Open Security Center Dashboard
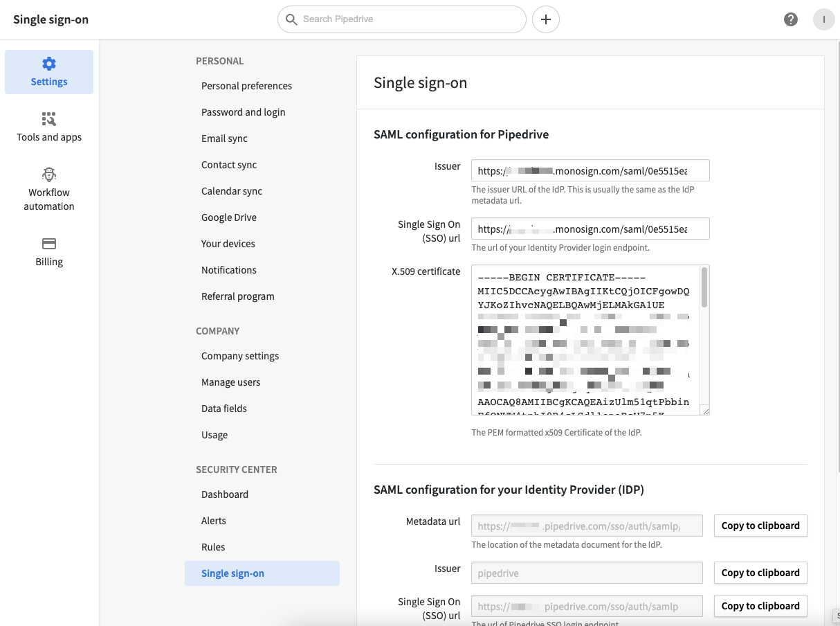The image size is (840, 626). point(224,494)
